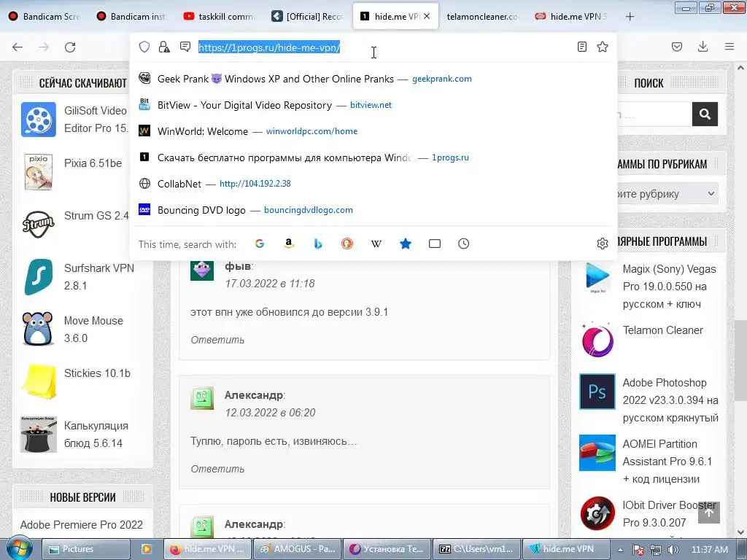Click back-to-top arrow button

pyautogui.click(x=709, y=513)
